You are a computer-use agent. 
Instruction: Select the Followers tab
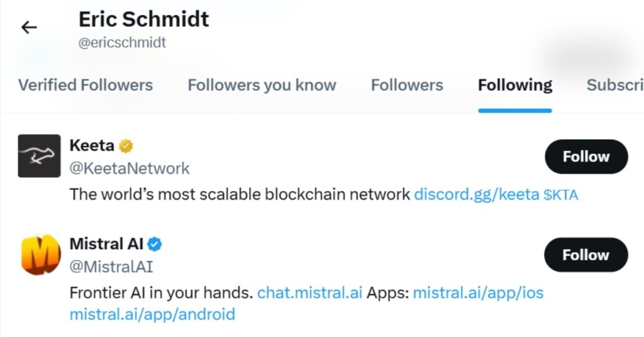407,85
